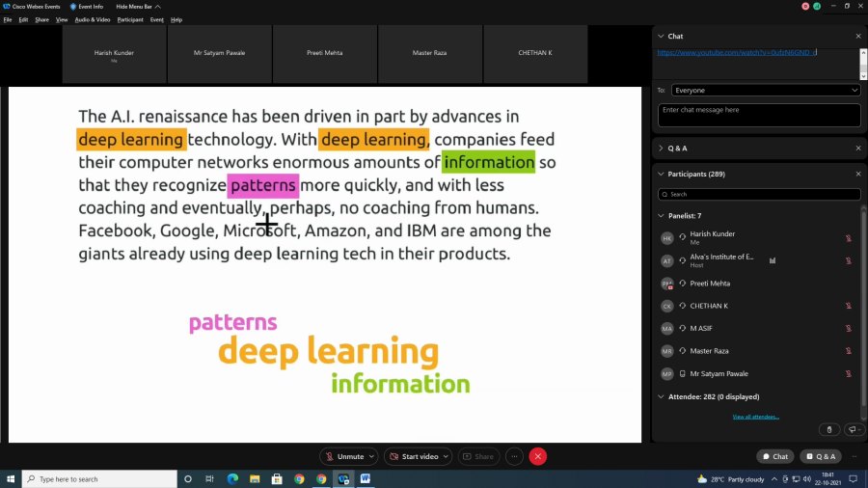Open File Explorer from taskbar
The height and width of the screenshot is (488, 868).
coord(255,478)
